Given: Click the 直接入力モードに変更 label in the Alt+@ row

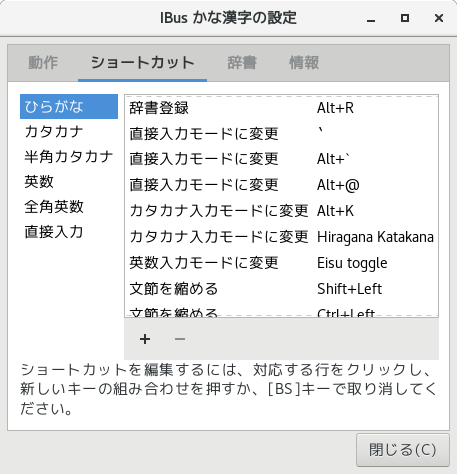Looking at the screenshot, I should (204, 185).
